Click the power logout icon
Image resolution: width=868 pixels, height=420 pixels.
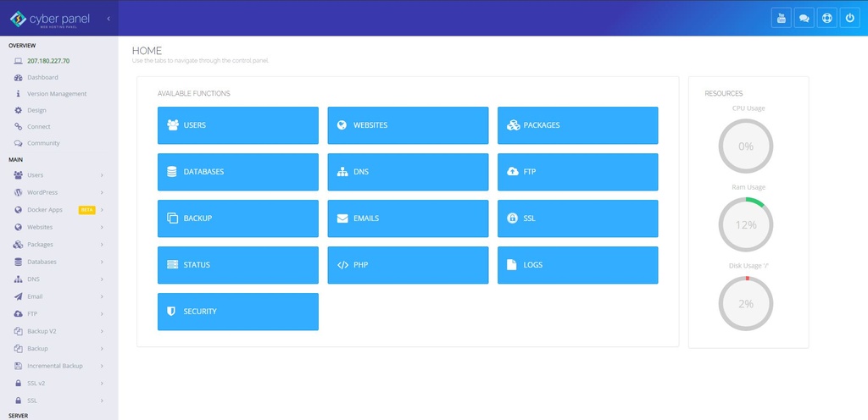coord(849,18)
